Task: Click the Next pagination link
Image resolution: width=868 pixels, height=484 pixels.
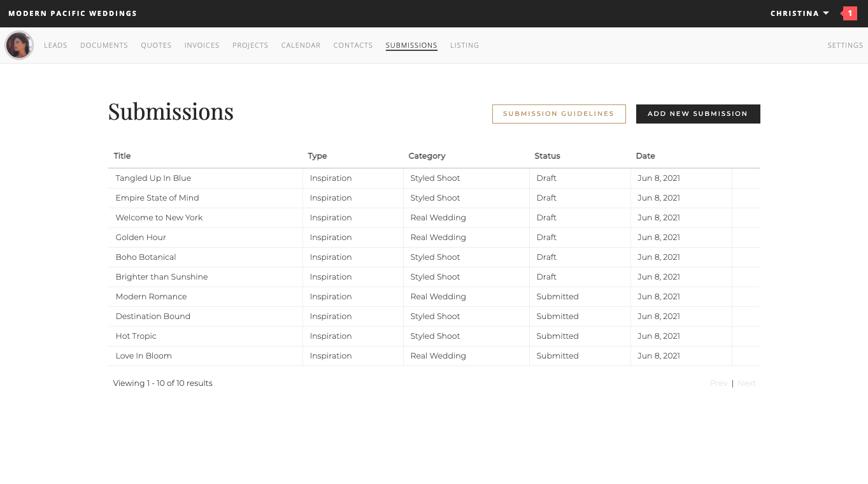Action: [x=746, y=383]
